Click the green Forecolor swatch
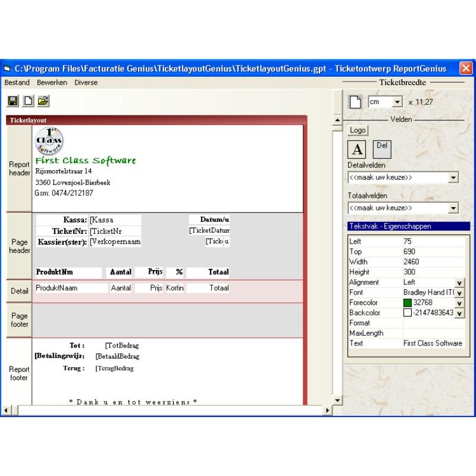This screenshot has height=476, width=476. 408,303
